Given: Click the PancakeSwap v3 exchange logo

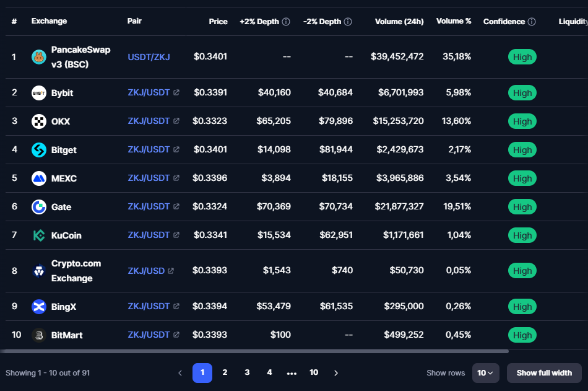Looking at the screenshot, I should [x=39, y=57].
